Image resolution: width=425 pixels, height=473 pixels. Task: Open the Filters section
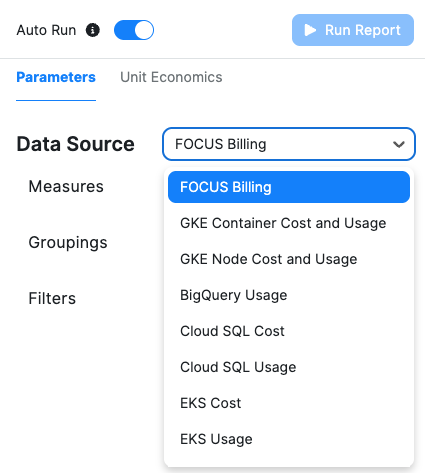pos(52,298)
